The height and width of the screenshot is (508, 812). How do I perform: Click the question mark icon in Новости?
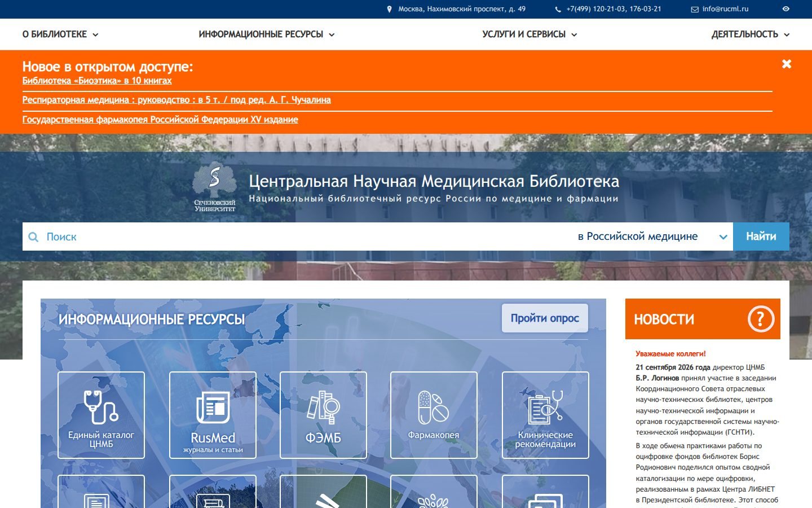point(761,319)
